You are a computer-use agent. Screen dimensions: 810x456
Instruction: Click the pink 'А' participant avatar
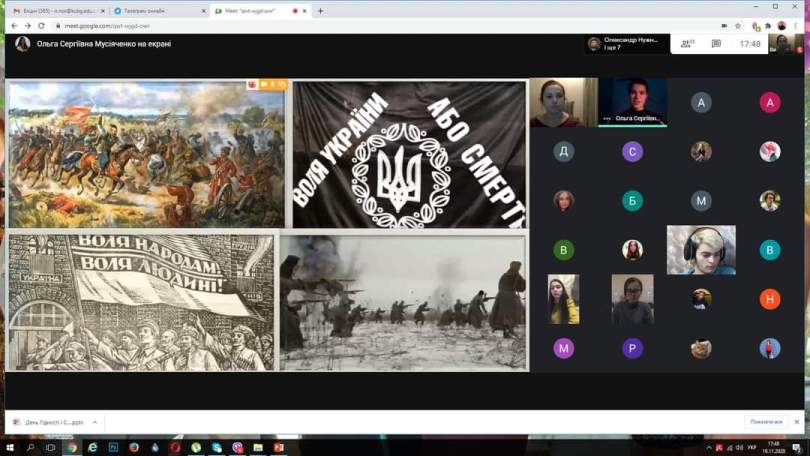click(770, 103)
